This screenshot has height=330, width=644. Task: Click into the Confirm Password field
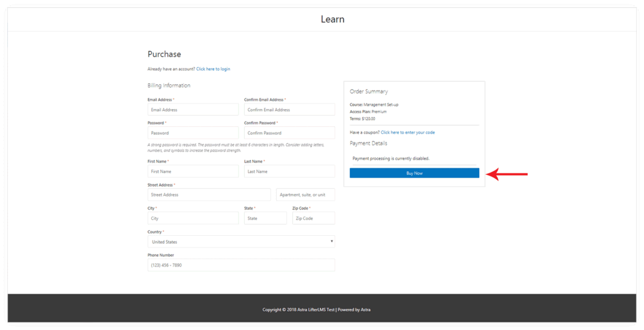tap(289, 133)
